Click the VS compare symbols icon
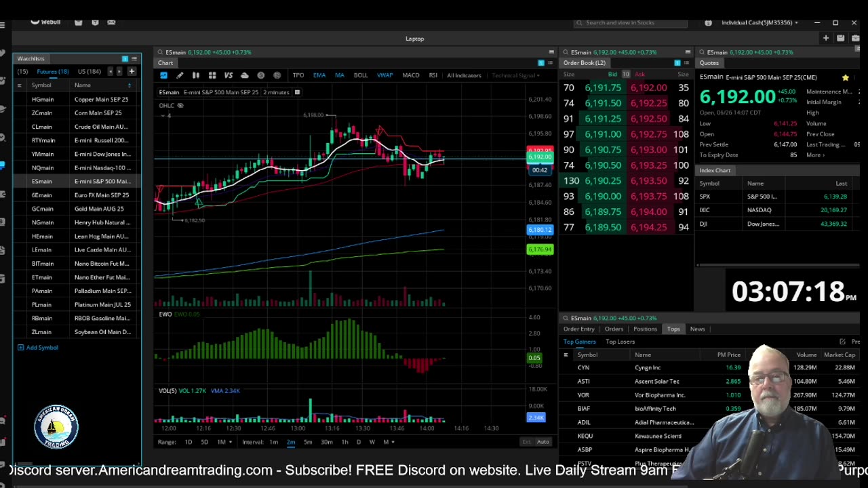This screenshot has width=868, height=488. tap(229, 75)
